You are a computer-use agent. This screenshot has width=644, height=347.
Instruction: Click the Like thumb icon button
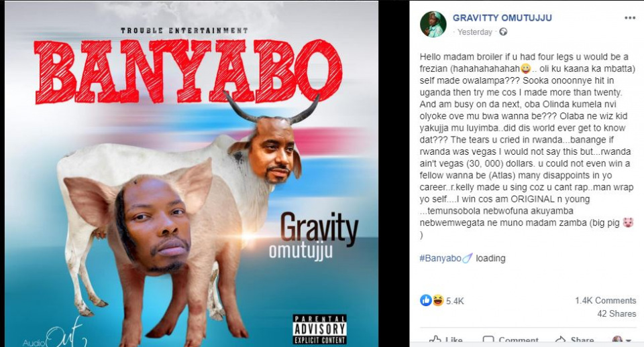435,340
